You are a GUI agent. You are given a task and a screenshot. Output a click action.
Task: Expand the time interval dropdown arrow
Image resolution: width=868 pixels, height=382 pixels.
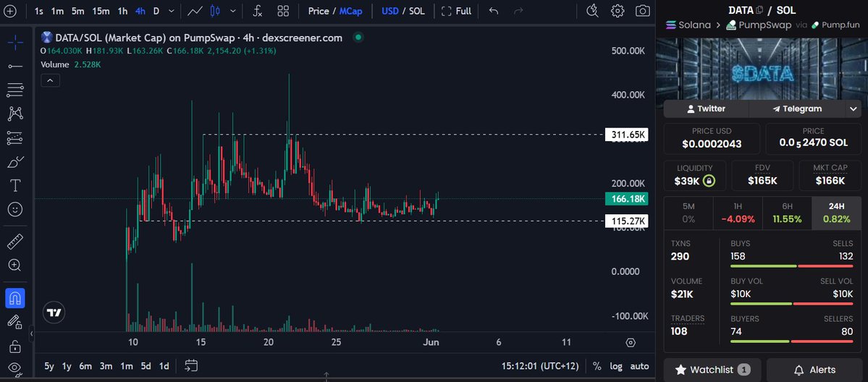pos(172,11)
